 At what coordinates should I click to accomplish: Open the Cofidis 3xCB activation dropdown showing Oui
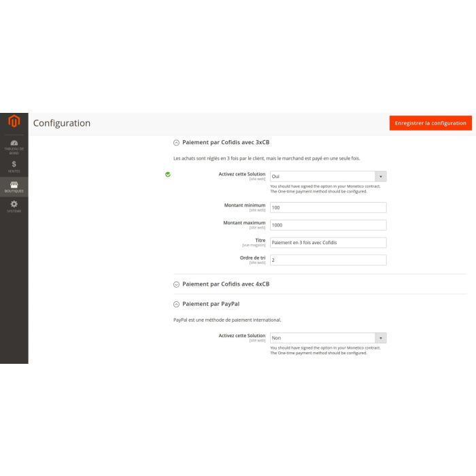pyautogui.click(x=328, y=176)
